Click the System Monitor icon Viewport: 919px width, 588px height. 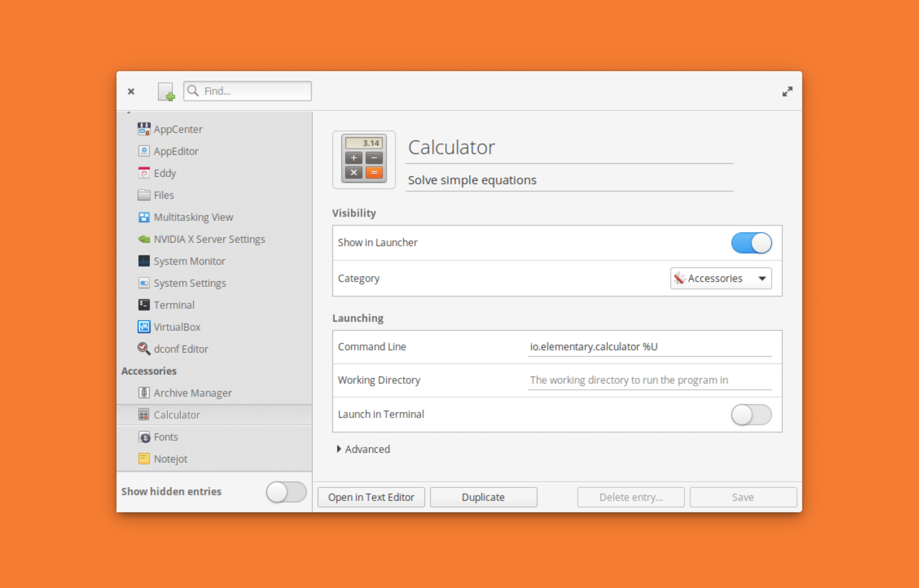point(144,261)
